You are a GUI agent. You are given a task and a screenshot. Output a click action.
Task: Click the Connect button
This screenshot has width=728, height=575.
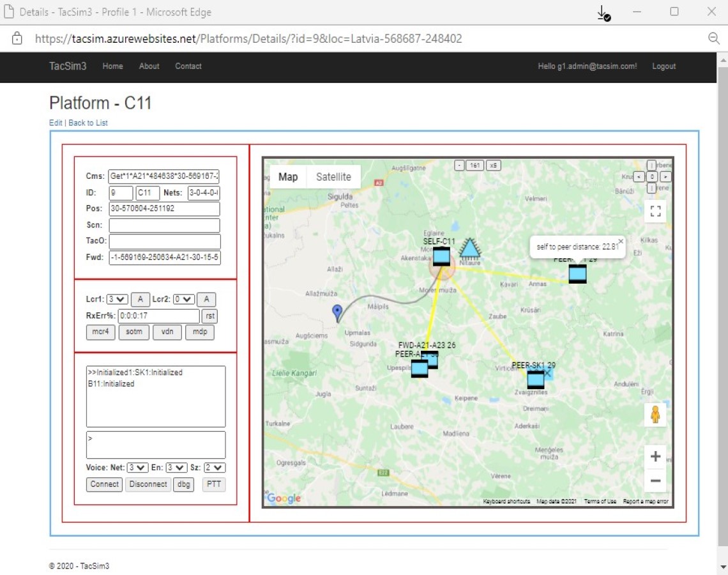(x=105, y=484)
